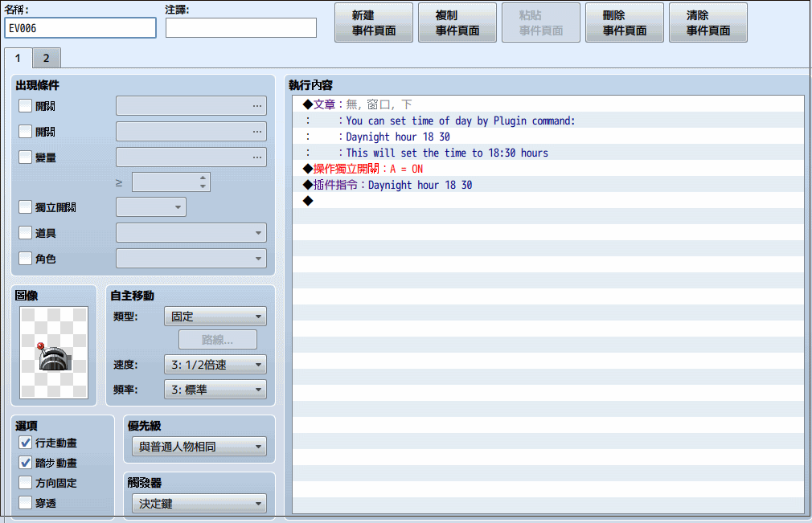
Task: Select the 插件指令：Daynight hour 18 30 command
Action: pyautogui.click(x=547, y=185)
